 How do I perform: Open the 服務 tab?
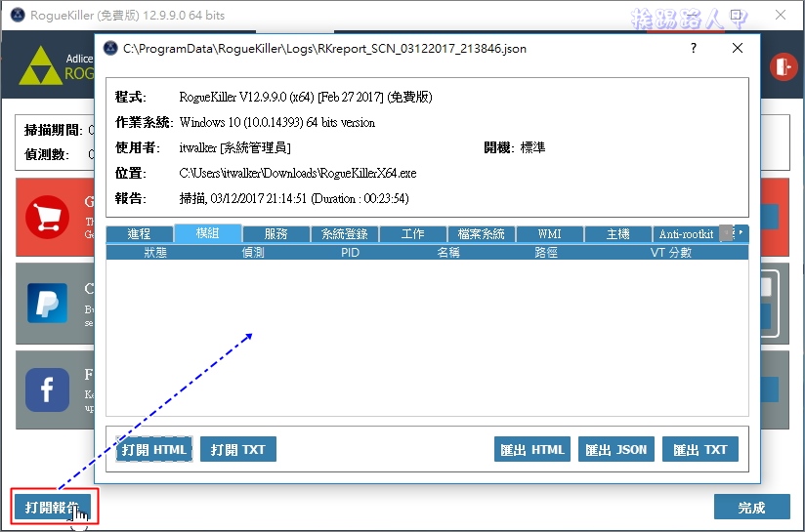coord(275,234)
